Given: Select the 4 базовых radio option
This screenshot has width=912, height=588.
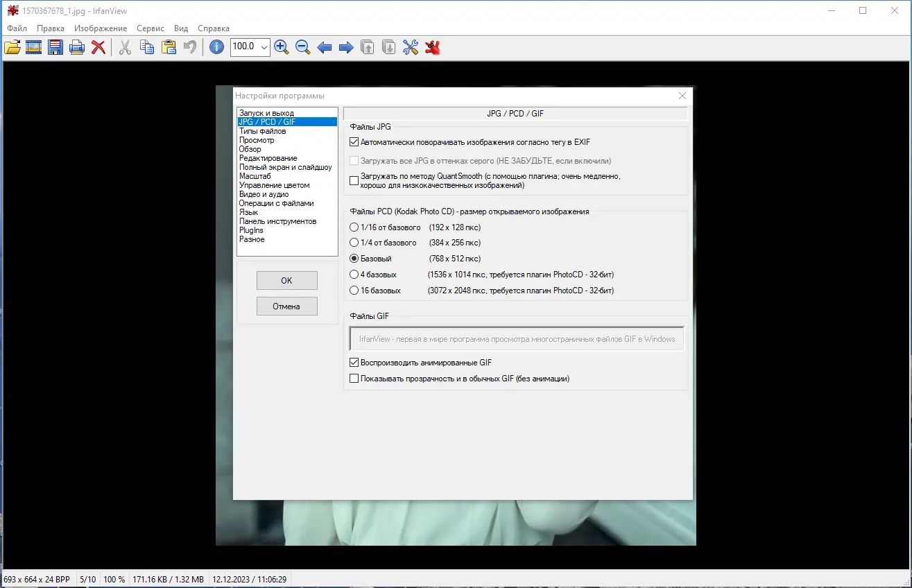Looking at the screenshot, I should tap(354, 275).
